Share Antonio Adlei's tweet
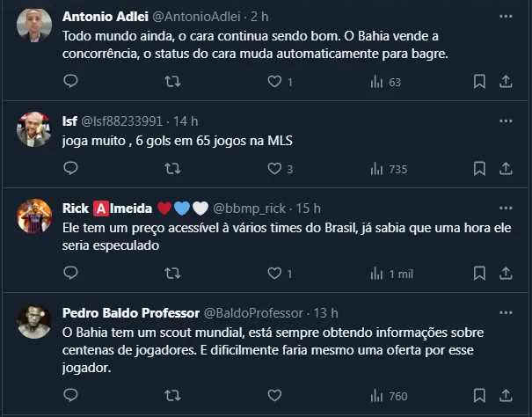 (x=506, y=82)
